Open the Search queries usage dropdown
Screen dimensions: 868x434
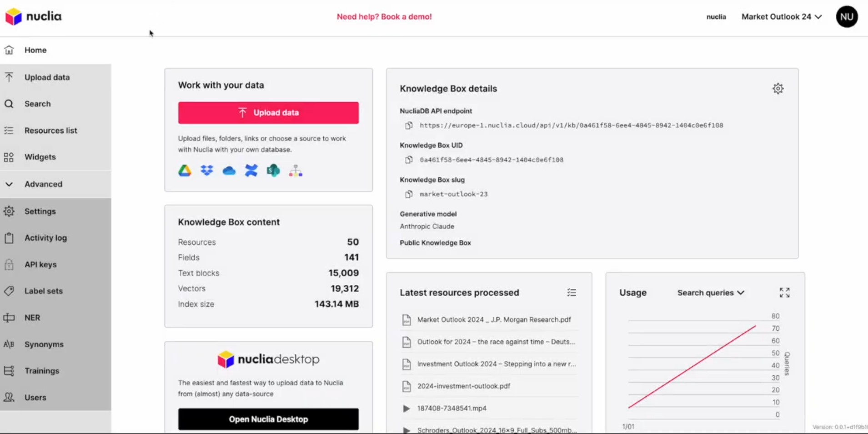pos(711,293)
